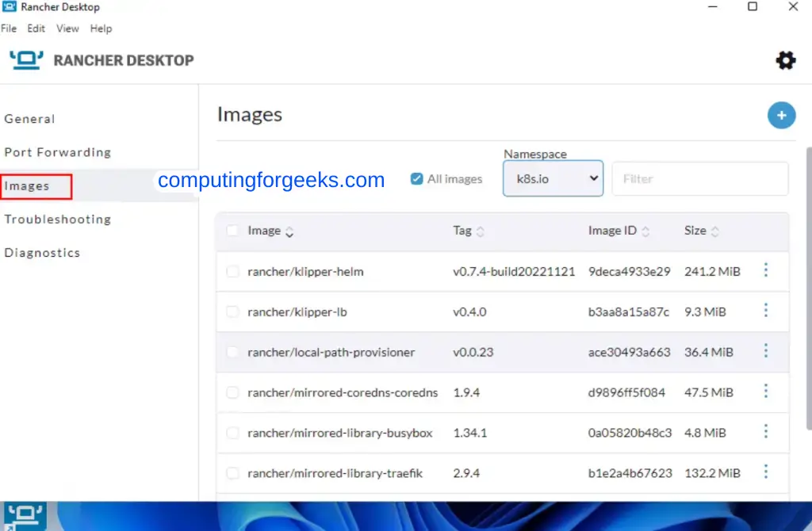The width and height of the screenshot is (812, 531).
Task: Click size value 241.2 MiB
Action: 712,272
